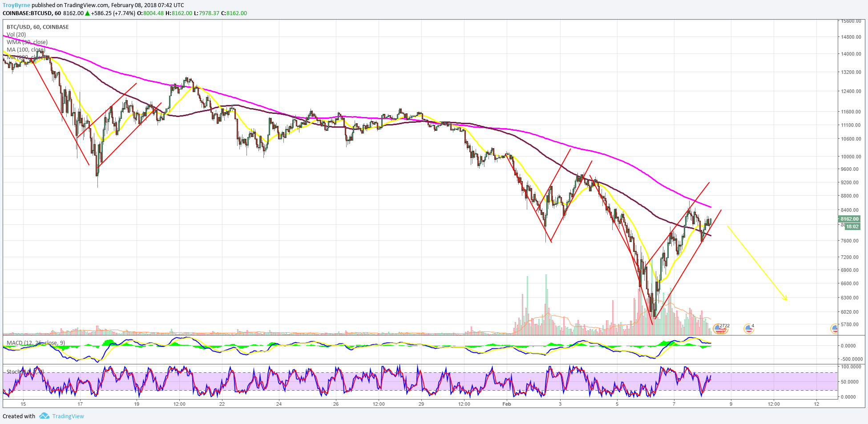Click the TradingView link beside Created with

click(x=68, y=416)
